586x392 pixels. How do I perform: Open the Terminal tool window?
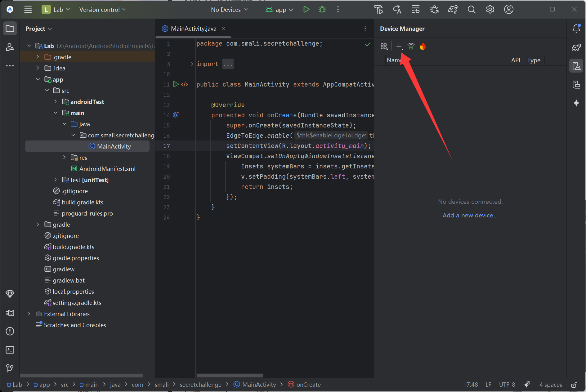point(10,350)
